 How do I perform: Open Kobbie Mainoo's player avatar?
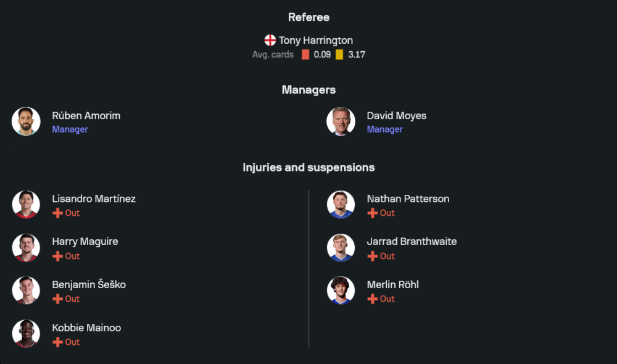pos(26,334)
